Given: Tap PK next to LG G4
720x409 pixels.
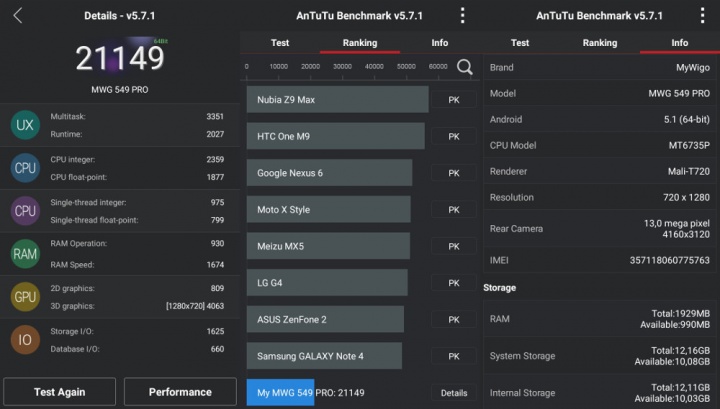Looking at the screenshot, I should (x=454, y=283).
